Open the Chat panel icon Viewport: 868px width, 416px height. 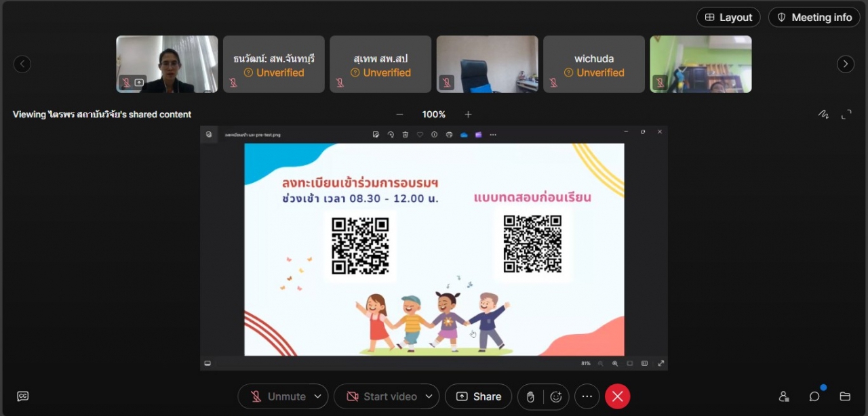(x=814, y=396)
